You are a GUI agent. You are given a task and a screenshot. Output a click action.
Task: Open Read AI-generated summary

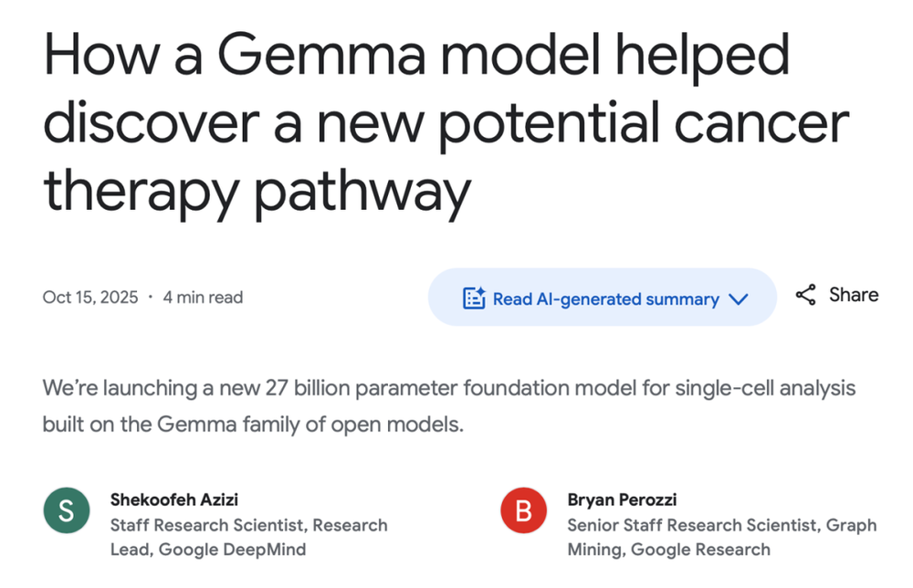tap(605, 299)
